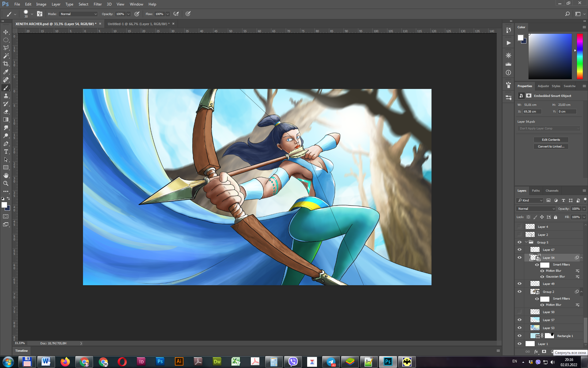
Task: Collapse the Group 5 folder
Action: click(x=526, y=242)
